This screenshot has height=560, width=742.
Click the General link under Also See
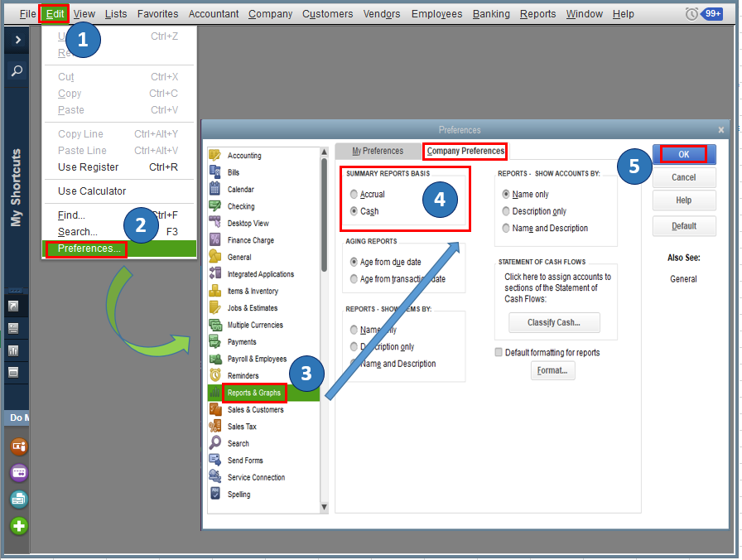tap(683, 279)
